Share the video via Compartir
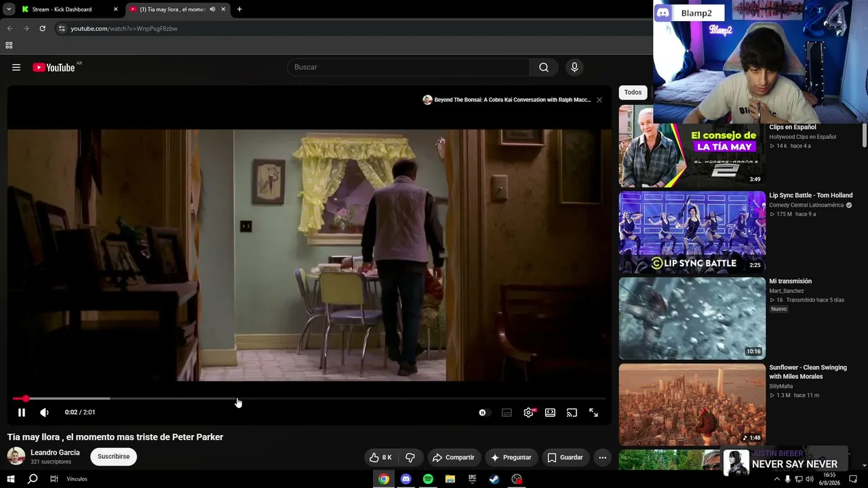Viewport: 868px width, 488px height. coord(454,457)
